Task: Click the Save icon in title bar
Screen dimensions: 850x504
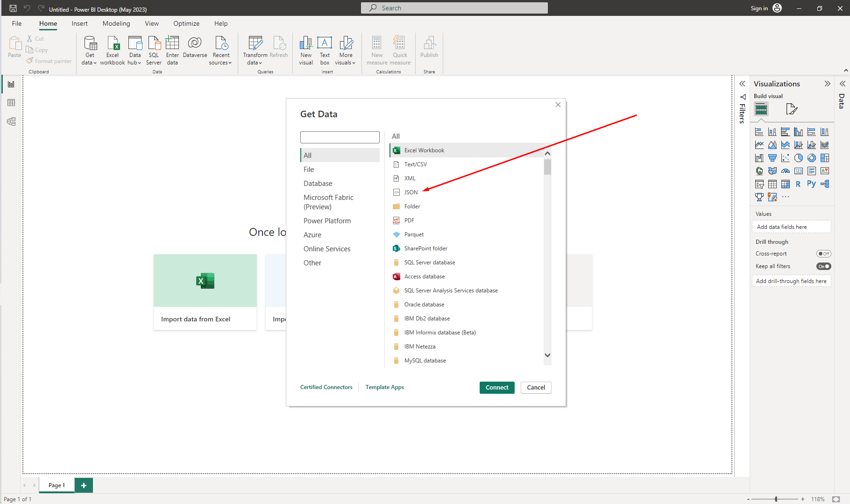Action: click(13, 8)
